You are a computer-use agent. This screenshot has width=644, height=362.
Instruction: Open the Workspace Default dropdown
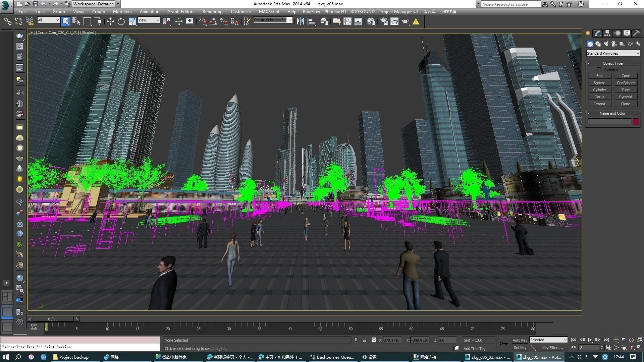(94, 4)
